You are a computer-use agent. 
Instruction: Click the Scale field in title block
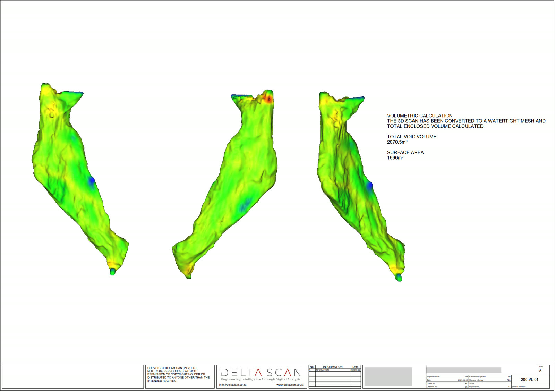(490, 383)
